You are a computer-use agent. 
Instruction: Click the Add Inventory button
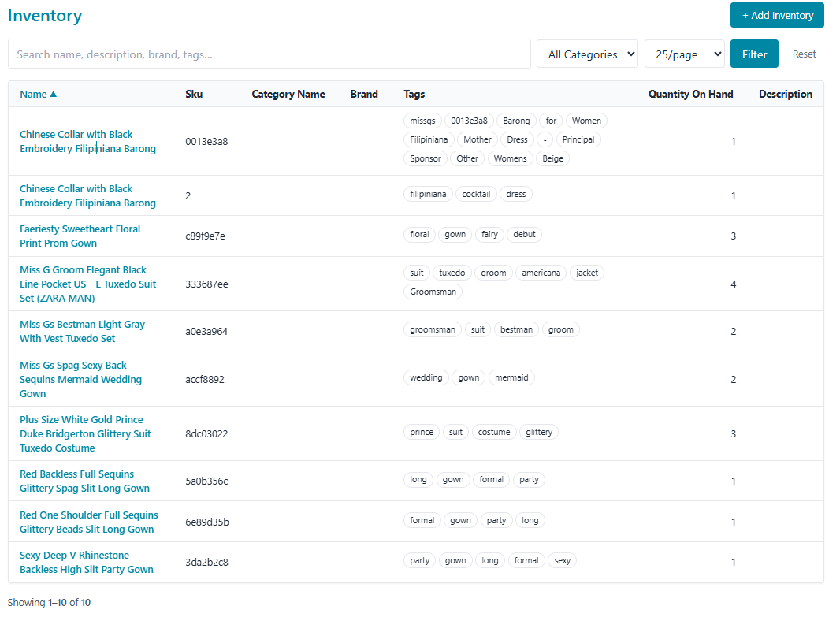(777, 16)
